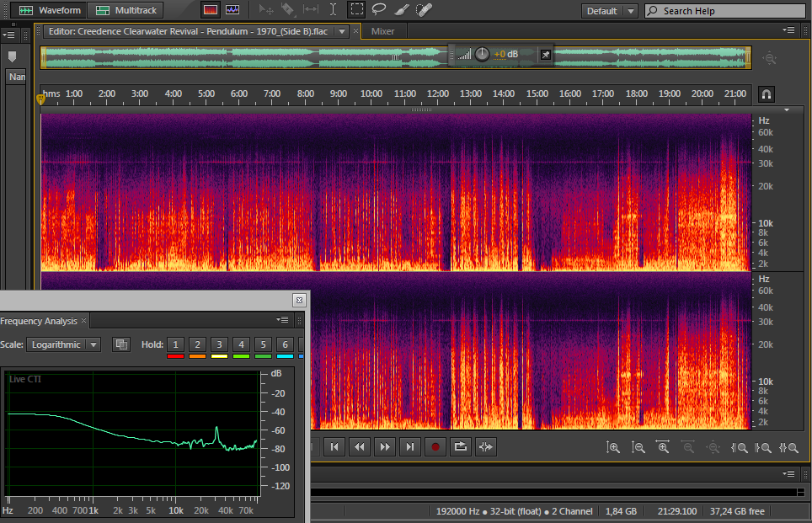
Task: Click the marker icon in left panel
Action: (13, 56)
